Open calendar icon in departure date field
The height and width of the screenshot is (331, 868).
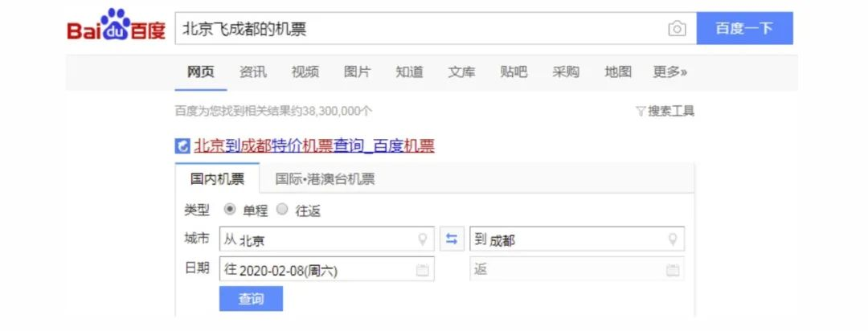(423, 270)
